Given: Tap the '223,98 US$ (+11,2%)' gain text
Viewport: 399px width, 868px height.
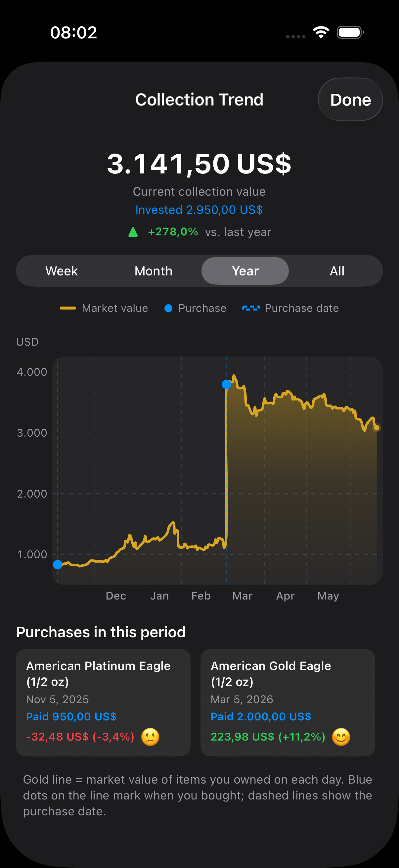Looking at the screenshot, I should (268, 737).
